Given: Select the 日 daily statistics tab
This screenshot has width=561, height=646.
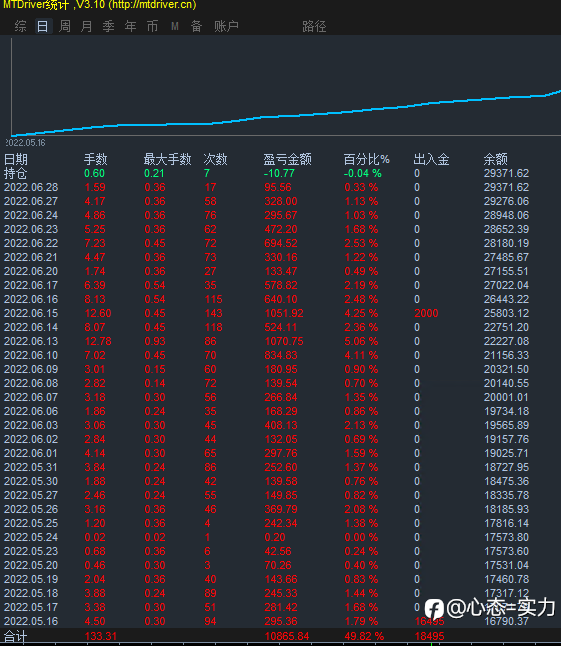Looking at the screenshot, I should tap(42, 26).
